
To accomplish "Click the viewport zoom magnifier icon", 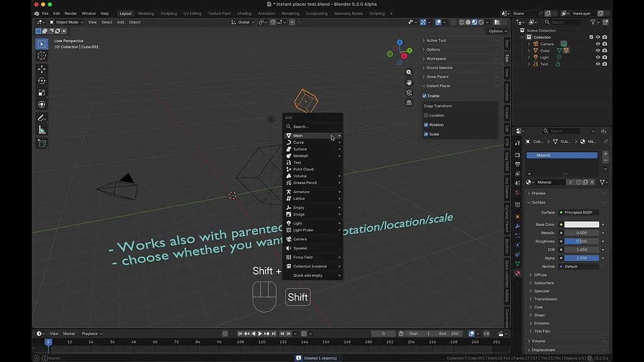I will click(x=409, y=72).
